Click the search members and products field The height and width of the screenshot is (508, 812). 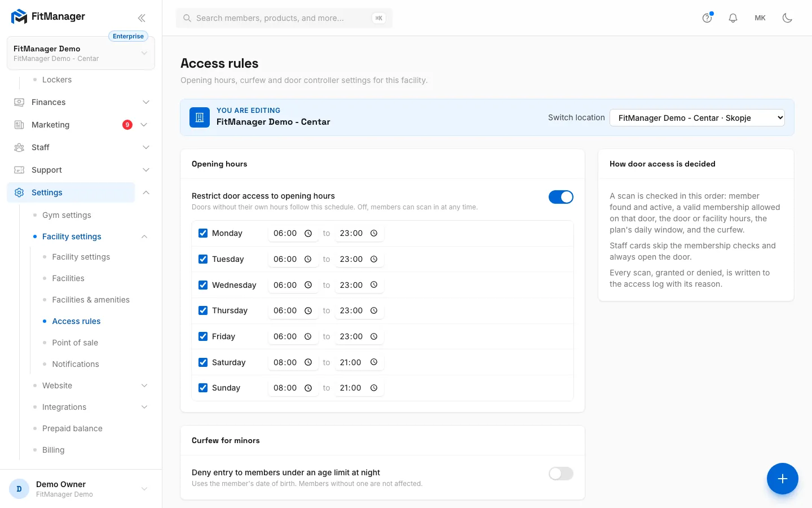(x=284, y=18)
